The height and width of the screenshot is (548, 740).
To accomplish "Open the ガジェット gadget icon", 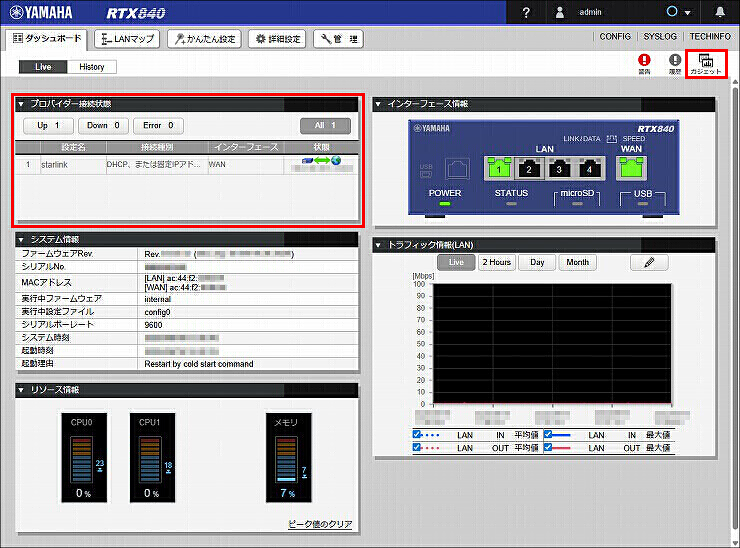I will point(705,65).
